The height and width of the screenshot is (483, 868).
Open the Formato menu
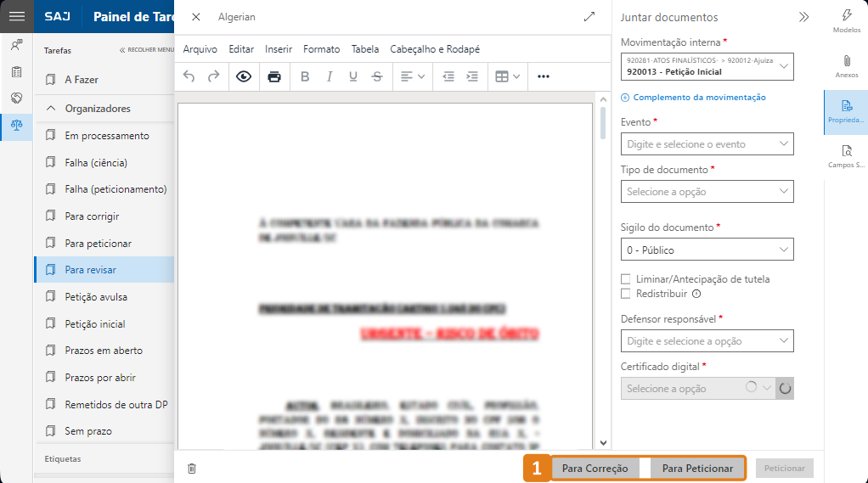tap(322, 49)
